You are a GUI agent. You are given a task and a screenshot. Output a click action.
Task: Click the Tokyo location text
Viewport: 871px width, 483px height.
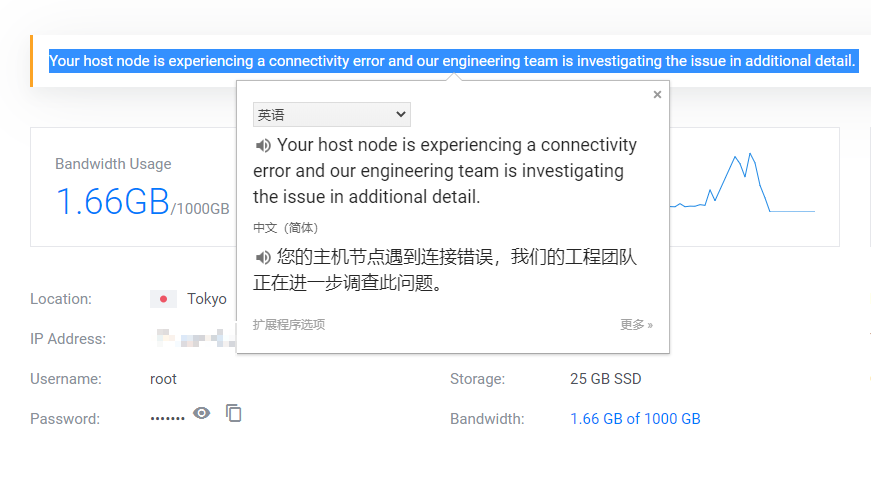(207, 299)
